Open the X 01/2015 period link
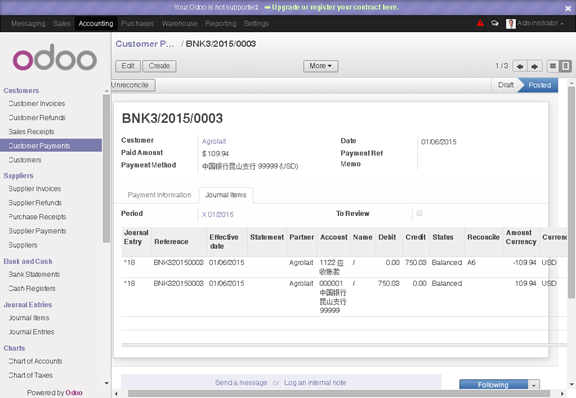 tap(217, 215)
